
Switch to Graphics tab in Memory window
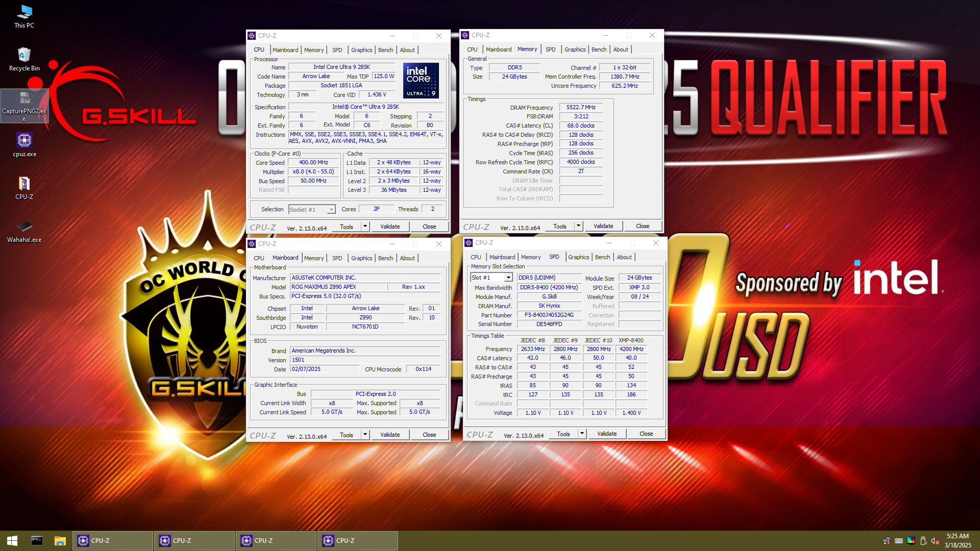coord(575,49)
